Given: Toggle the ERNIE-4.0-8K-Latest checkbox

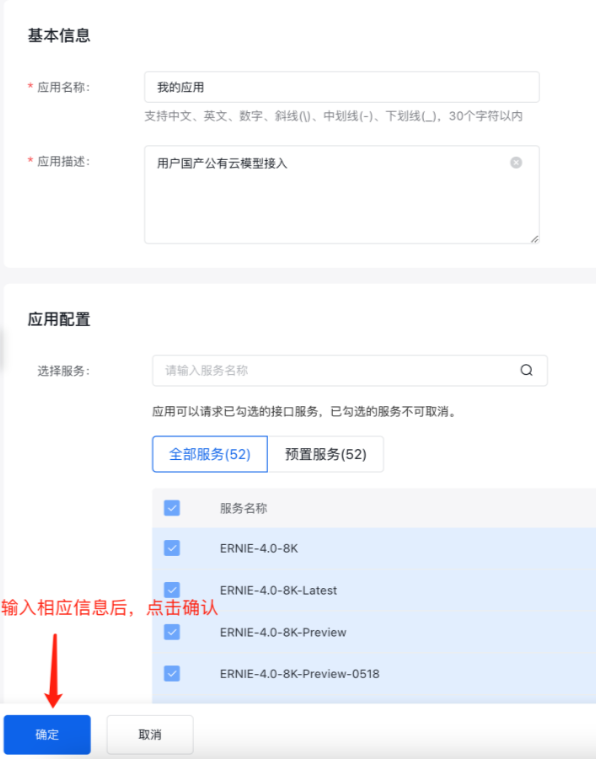Looking at the screenshot, I should (172, 590).
